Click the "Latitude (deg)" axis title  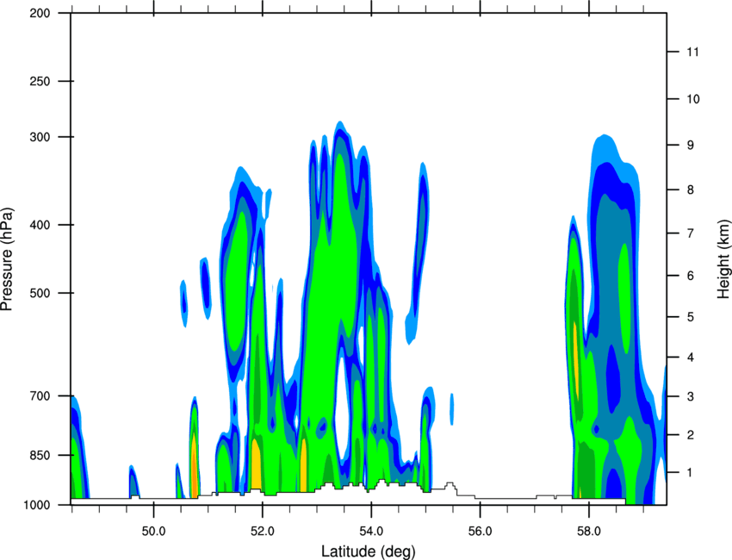click(368, 551)
